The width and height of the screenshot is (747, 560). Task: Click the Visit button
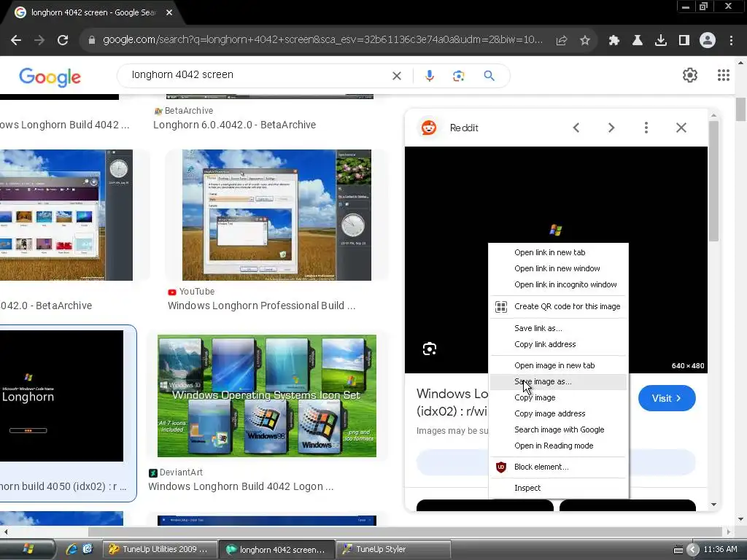pos(667,398)
